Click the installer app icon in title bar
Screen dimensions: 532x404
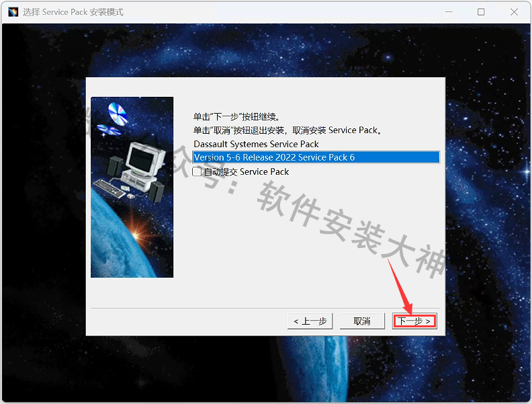[13, 12]
